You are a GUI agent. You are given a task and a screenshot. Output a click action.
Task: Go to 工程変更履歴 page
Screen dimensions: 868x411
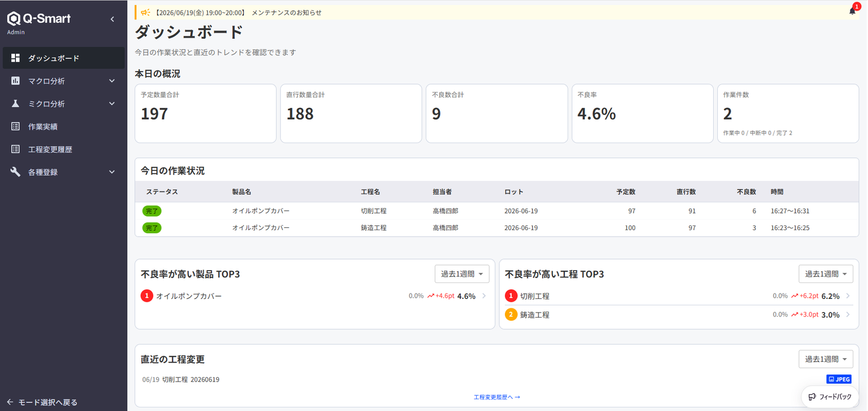click(64, 149)
